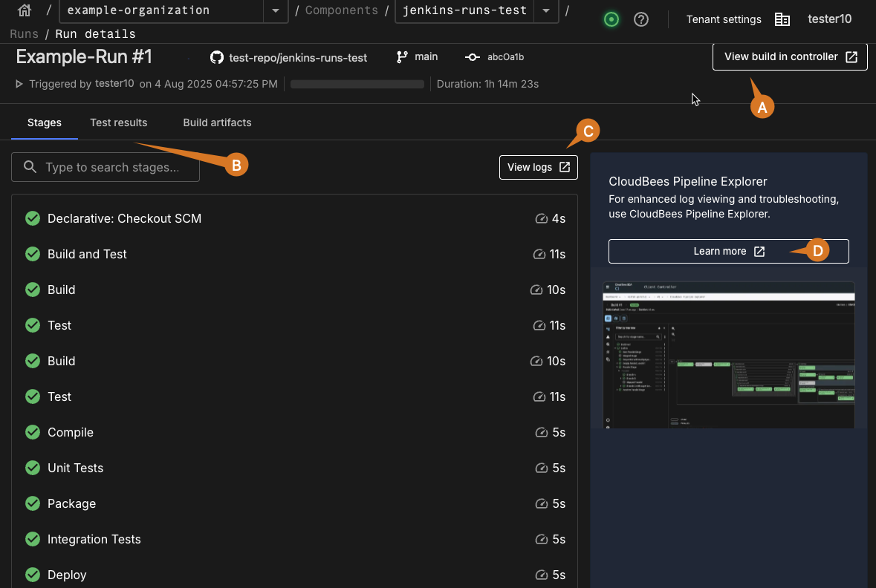Expand the Triggered by disclosure triangle
This screenshot has width=876, height=588.
tap(19, 84)
